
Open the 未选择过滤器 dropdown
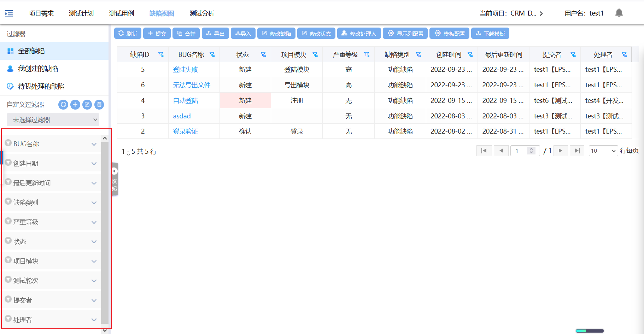tap(53, 120)
